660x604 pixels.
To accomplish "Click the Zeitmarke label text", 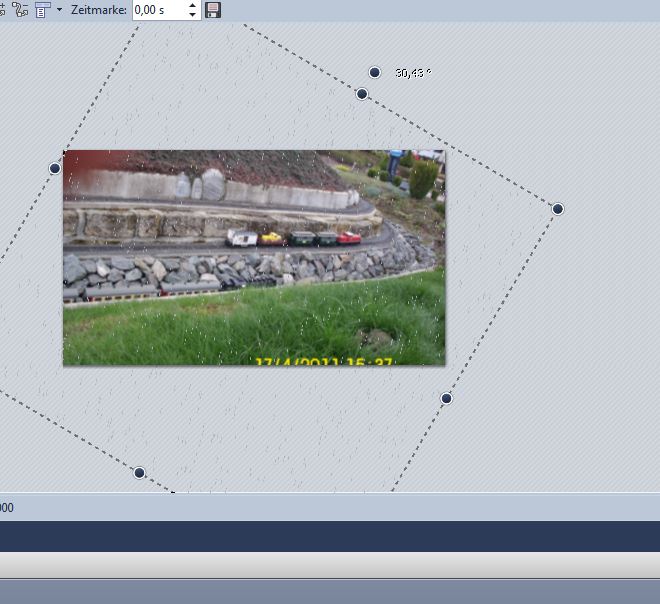I will [x=98, y=10].
